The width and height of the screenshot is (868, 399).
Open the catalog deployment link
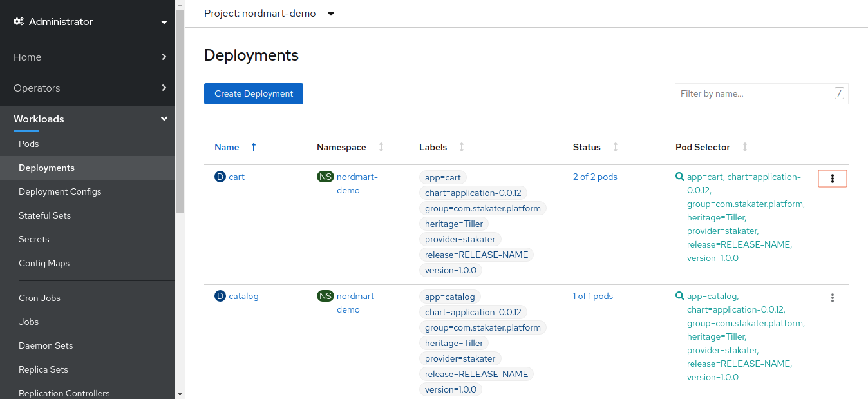(x=243, y=296)
